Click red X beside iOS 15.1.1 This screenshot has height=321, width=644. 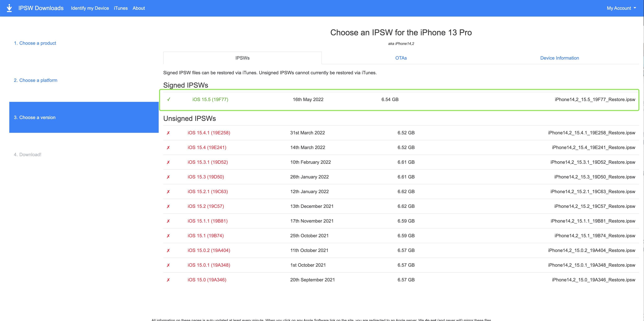pos(168,221)
